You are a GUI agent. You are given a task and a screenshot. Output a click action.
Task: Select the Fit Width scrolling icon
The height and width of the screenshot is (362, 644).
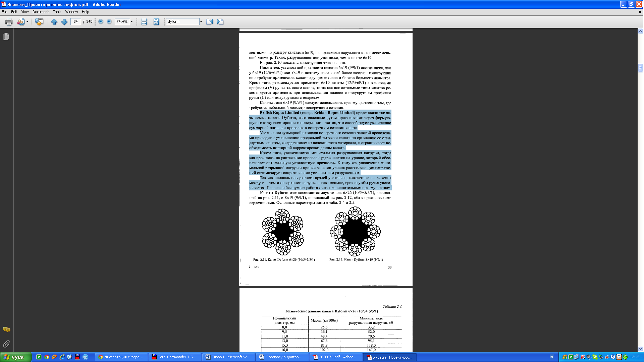(144, 22)
